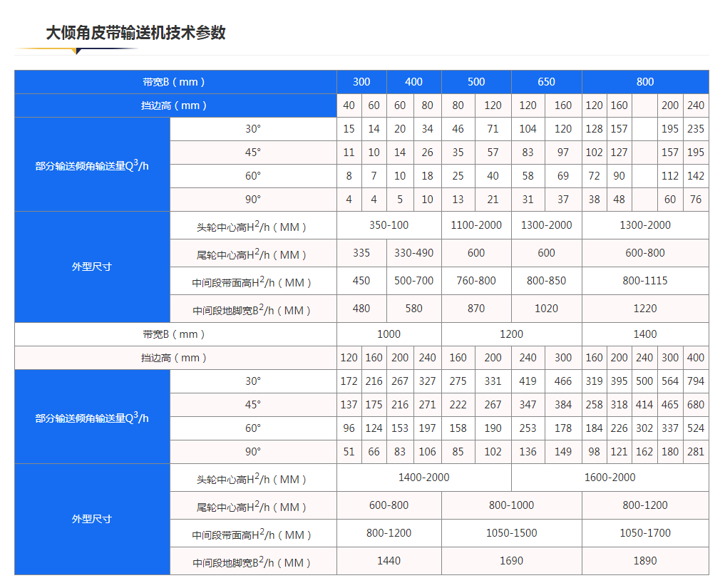Select foot width value 1890
The height and width of the screenshot is (588, 725).
(x=645, y=561)
